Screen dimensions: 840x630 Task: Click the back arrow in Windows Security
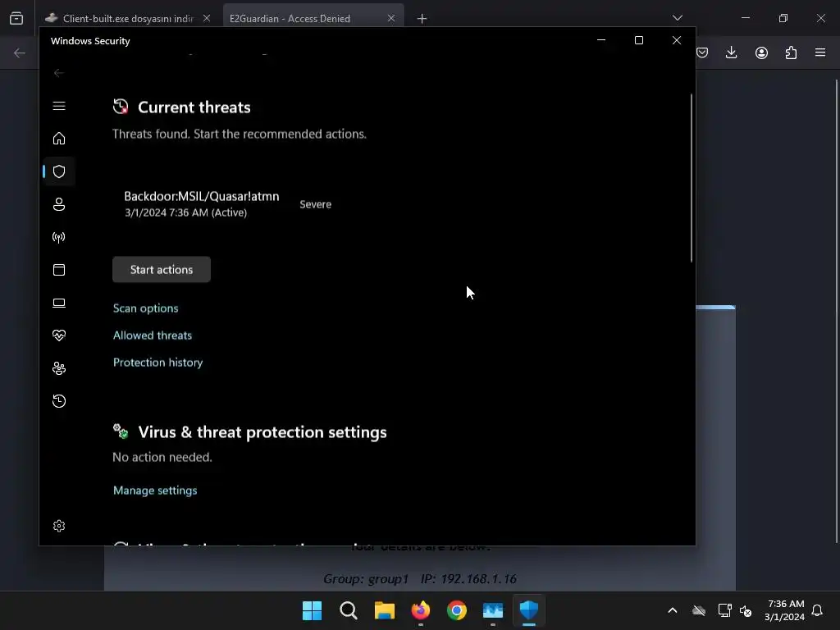pyautogui.click(x=59, y=73)
